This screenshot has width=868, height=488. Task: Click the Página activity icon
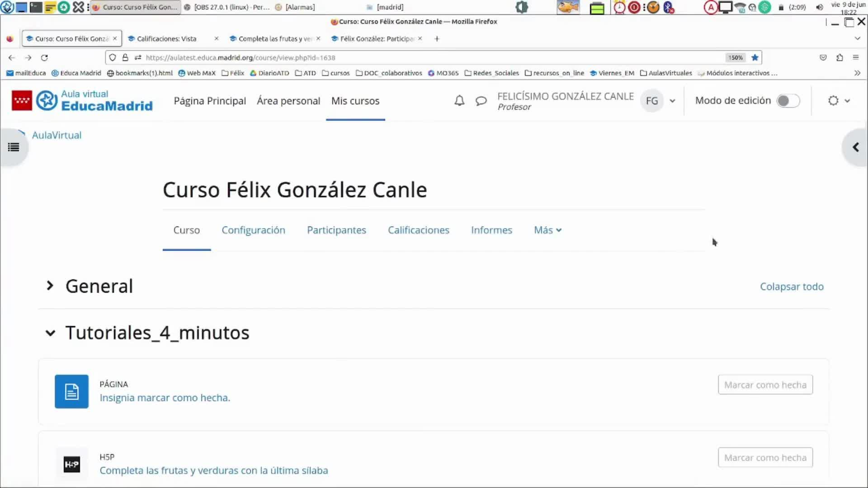[71, 391]
